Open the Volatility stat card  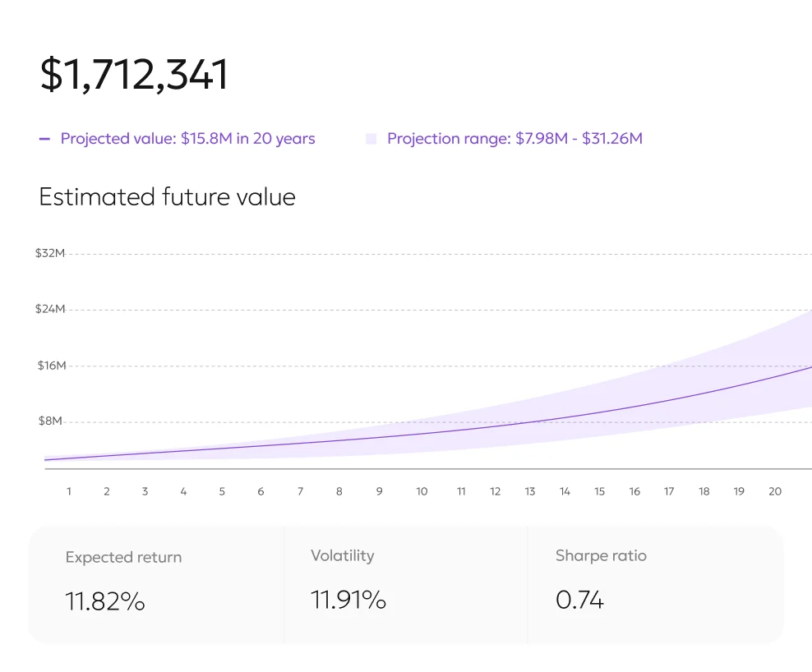pyautogui.click(x=406, y=583)
